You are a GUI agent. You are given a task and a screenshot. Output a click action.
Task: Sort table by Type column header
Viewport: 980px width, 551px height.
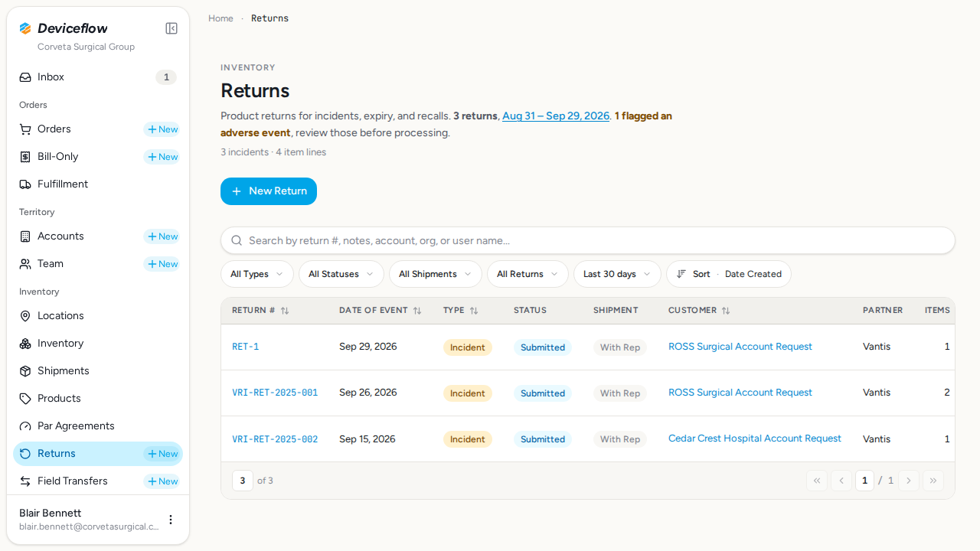[461, 311]
